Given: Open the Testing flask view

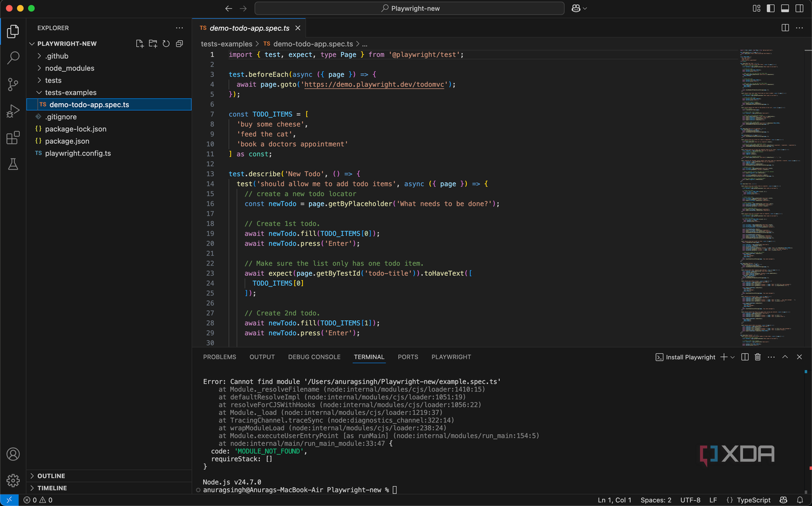Looking at the screenshot, I should point(13,164).
